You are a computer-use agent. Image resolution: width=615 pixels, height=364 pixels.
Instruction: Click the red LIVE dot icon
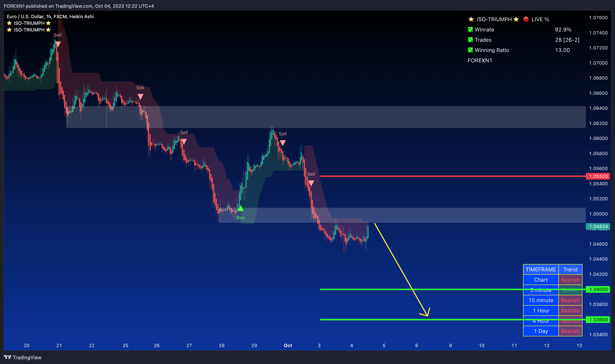[x=526, y=19]
